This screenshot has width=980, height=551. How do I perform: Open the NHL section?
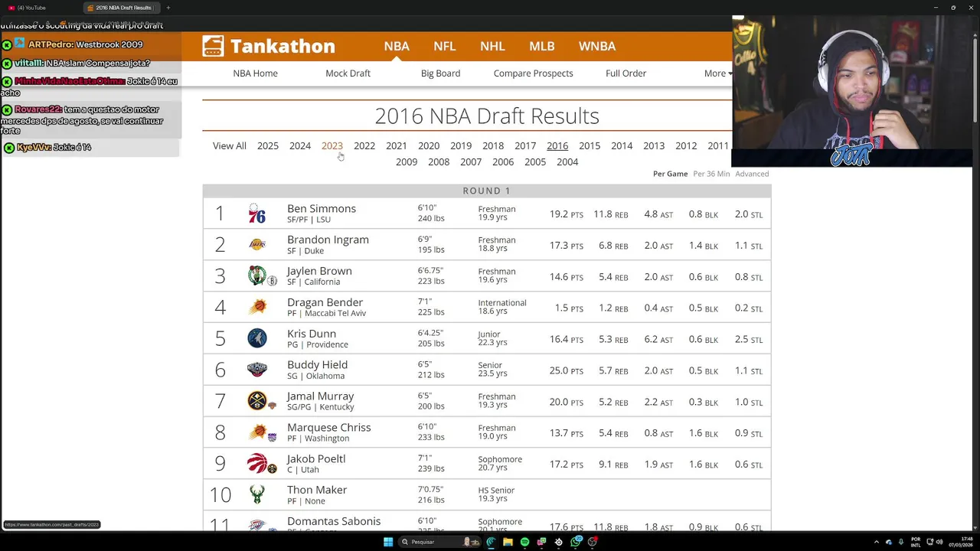pyautogui.click(x=492, y=46)
